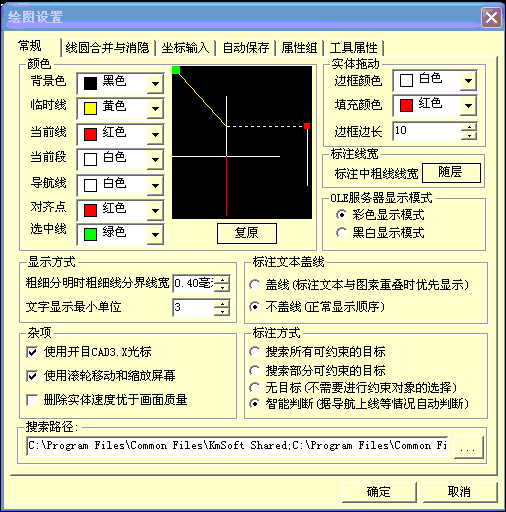Click the 随层 line width button
Viewport: 506px width, 512px height.
point(451,172)
